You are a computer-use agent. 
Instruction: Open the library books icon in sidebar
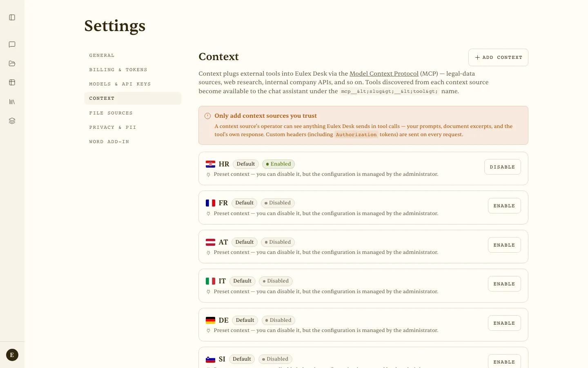point(12,102)
